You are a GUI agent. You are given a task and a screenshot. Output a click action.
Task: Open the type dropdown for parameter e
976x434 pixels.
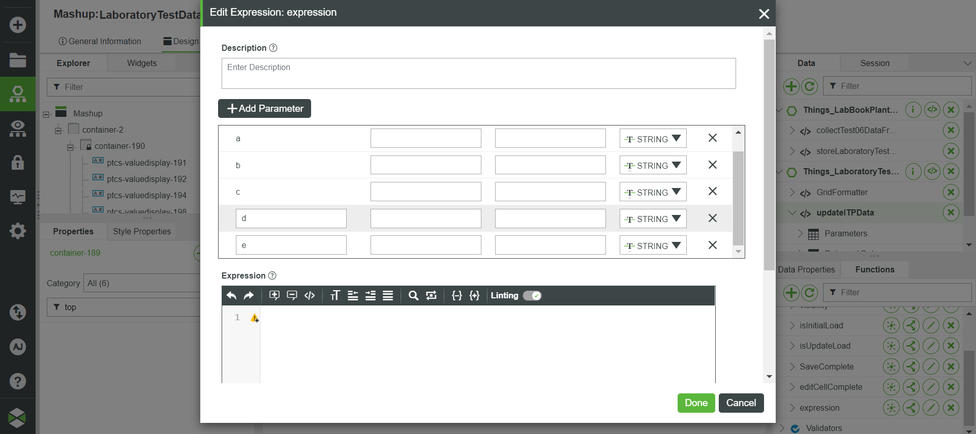[x=653, y=245]
